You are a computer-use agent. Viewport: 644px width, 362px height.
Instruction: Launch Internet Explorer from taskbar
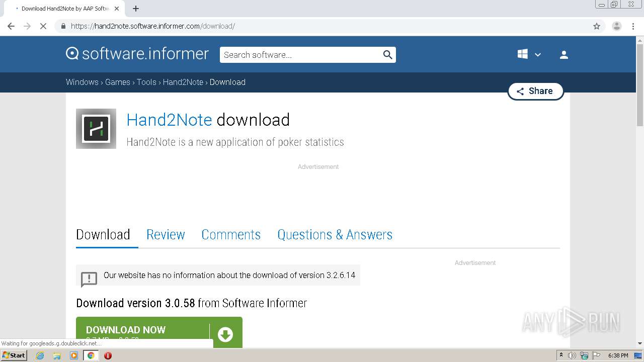(40, 355)
